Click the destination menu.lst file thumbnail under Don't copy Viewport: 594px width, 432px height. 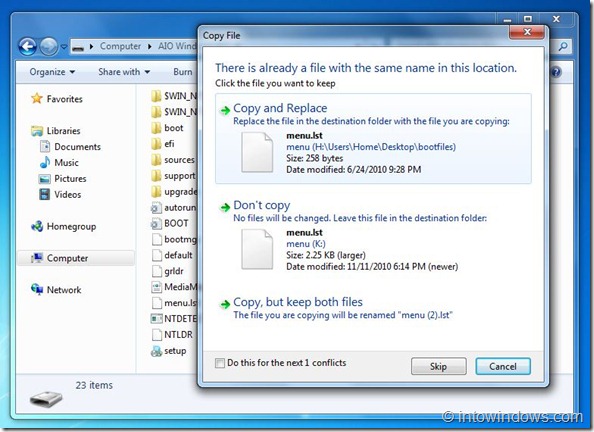tap(257, 249)
